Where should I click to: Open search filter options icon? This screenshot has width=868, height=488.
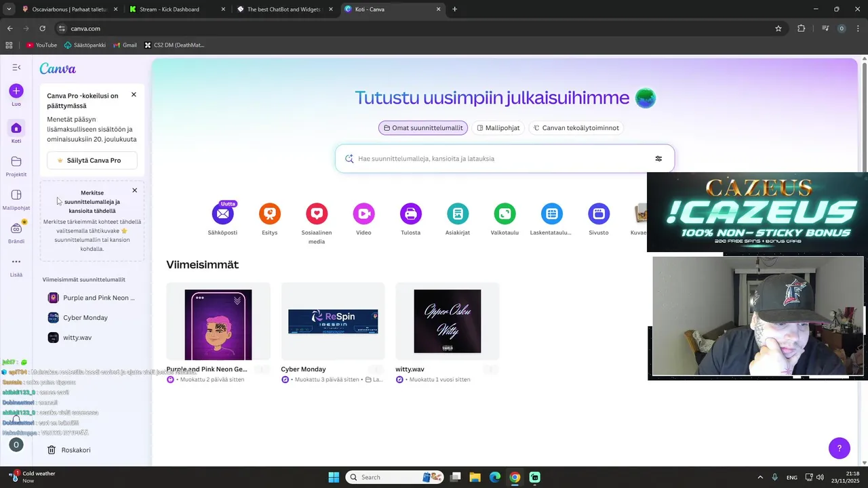[x=658, y=159]
